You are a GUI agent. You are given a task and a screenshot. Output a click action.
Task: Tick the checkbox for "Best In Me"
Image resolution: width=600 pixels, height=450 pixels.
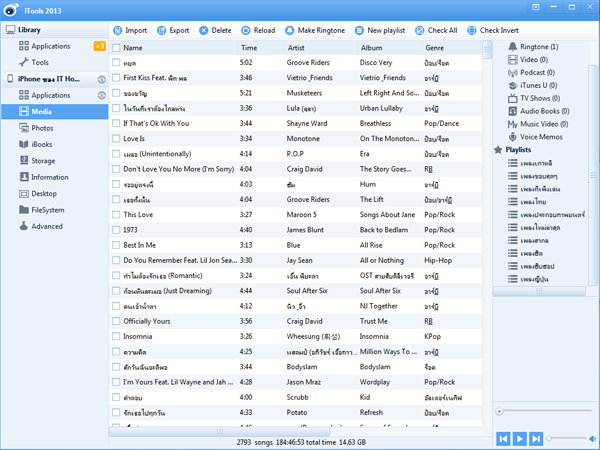coord(116,244)
